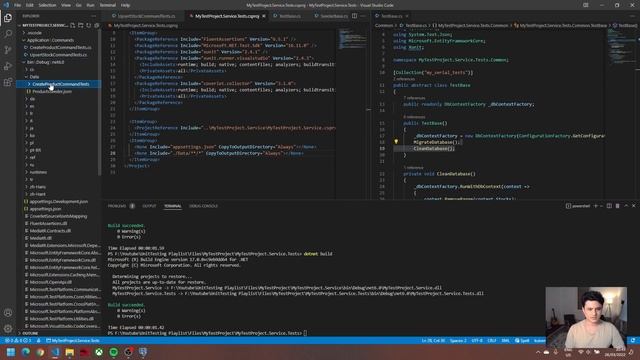640x360 pixels.
Task: Close the terminal panel
Action: 634,206
